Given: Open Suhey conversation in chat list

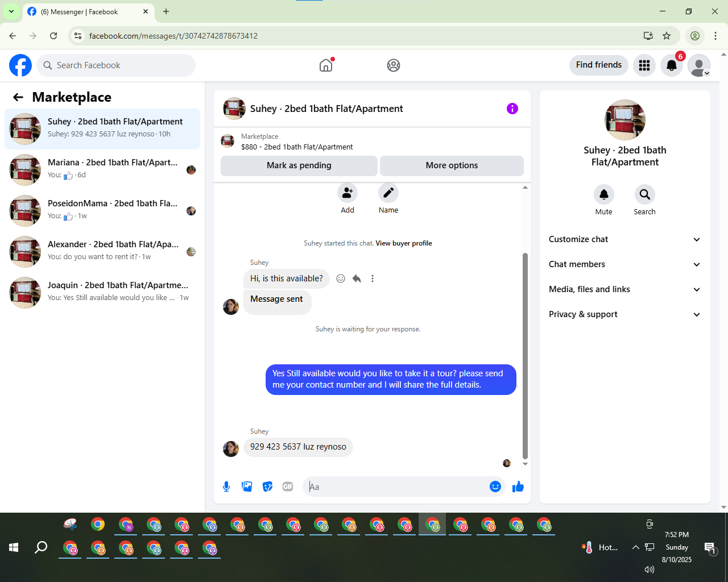Looking at the screenshot, I should click(102, 129).
